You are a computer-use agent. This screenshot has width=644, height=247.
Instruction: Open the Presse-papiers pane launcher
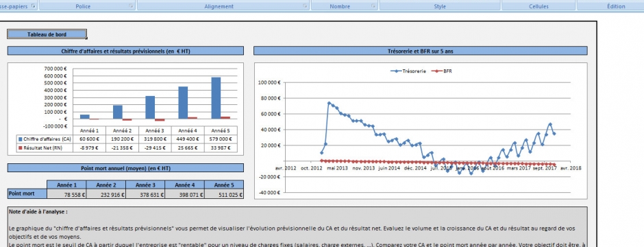click(x=33, y=6)
